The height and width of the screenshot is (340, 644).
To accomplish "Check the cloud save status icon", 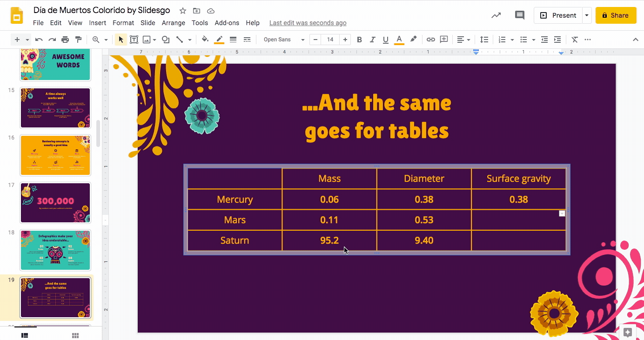I will point(211,11).
